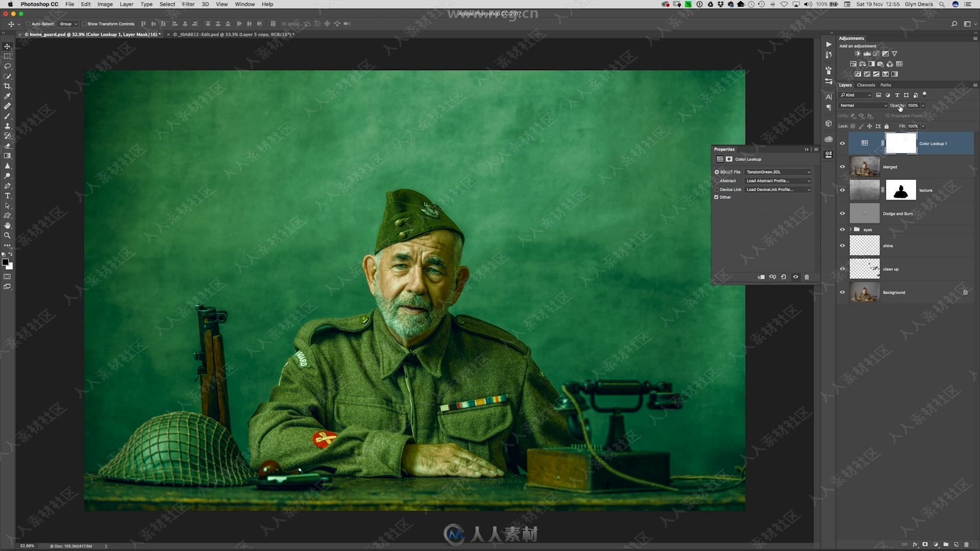This screenshot has height=551, width=980.
Task: Open the 3DLUT File TensionGreen.3DL dropdown
Action: (777, 172)
